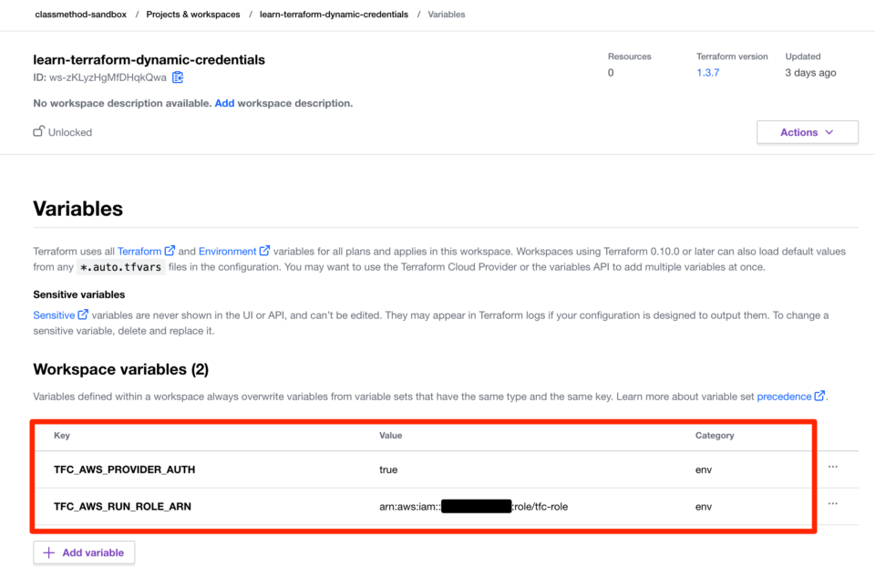Click the external link icon next to Environment
Image resolution: width=875 pixels, height=588 pixels.
click(264, 251)
